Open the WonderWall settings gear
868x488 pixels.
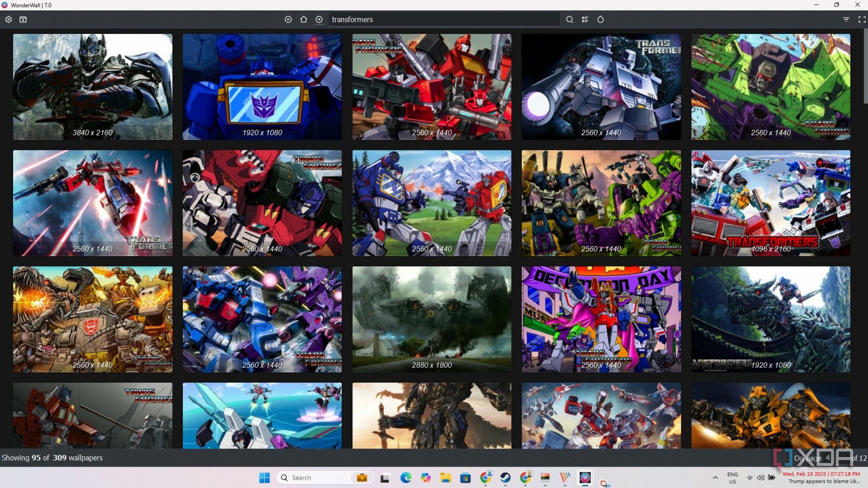point(9,20)
